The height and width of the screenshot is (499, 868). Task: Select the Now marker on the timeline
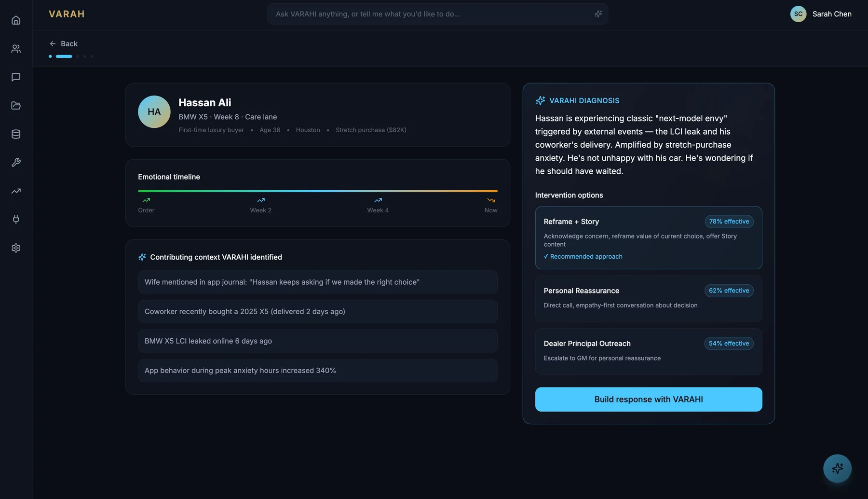491,205
